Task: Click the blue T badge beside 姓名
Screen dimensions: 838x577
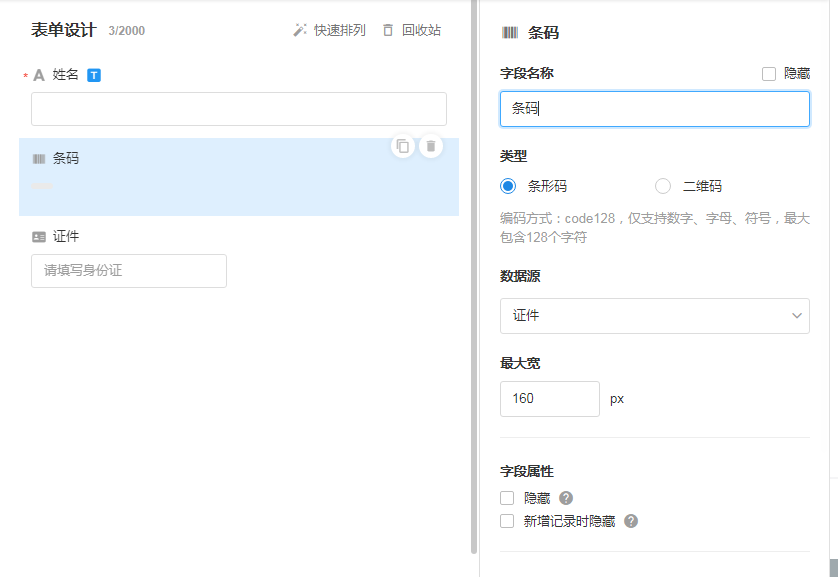Action: point(94,75)
